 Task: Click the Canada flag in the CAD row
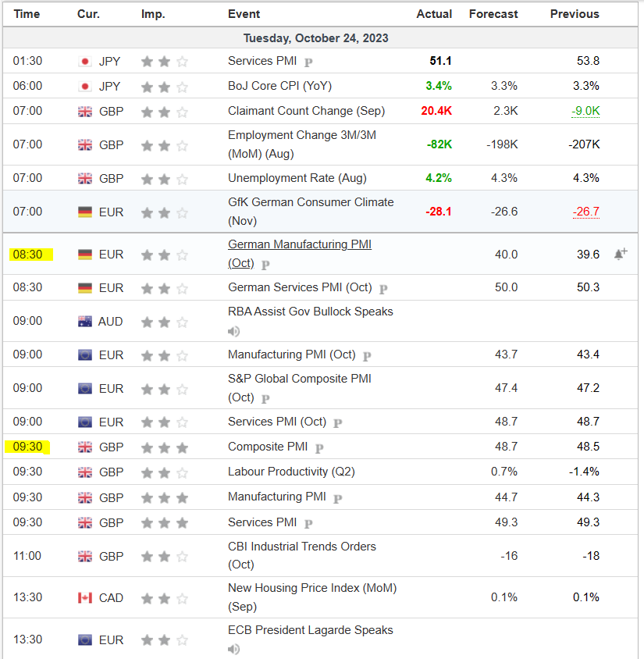[85, 597]
